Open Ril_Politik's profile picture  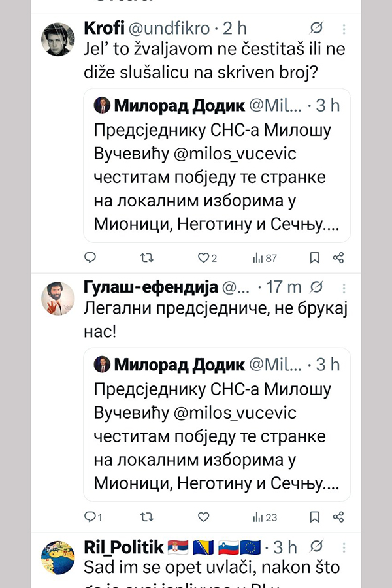pos(58,559)
